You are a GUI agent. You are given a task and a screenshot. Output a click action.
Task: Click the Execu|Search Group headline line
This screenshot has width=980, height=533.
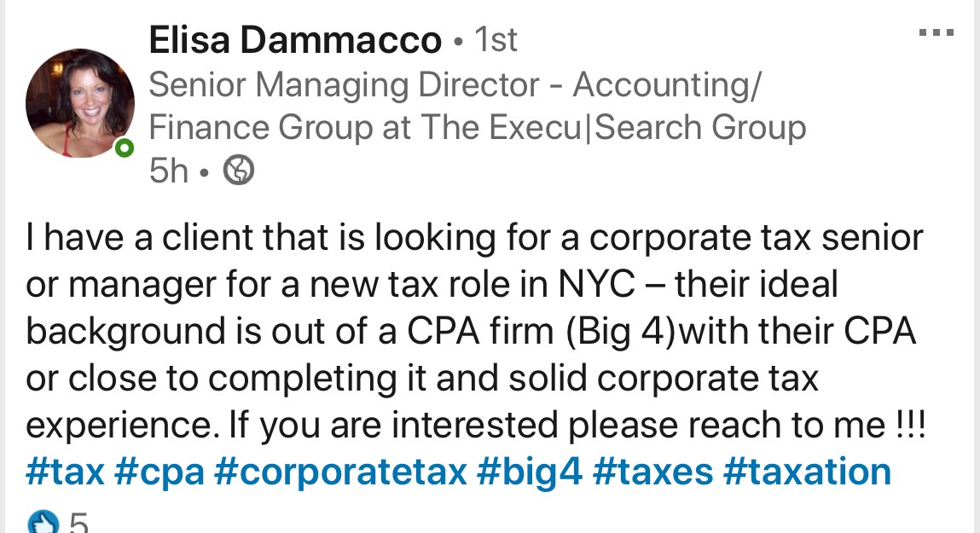click(478, 127)
